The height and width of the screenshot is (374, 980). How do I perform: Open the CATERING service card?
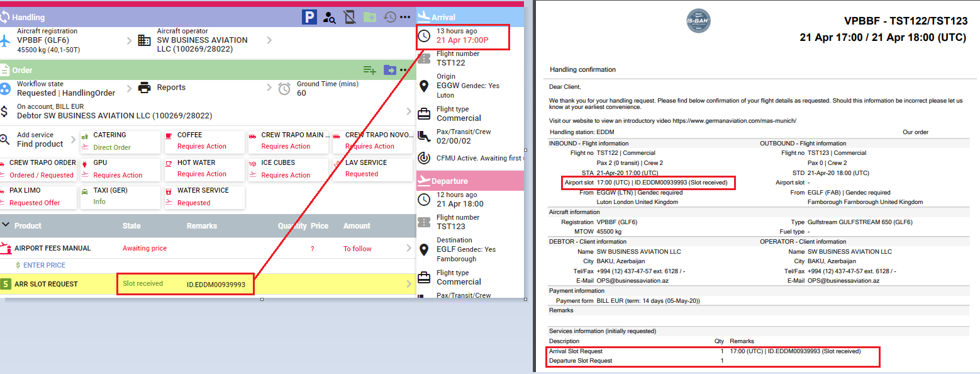click(120, 141)
